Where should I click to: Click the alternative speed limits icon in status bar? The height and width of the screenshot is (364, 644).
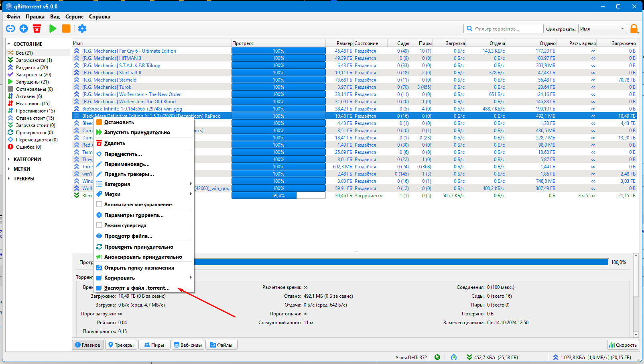(x=453, y=357)
